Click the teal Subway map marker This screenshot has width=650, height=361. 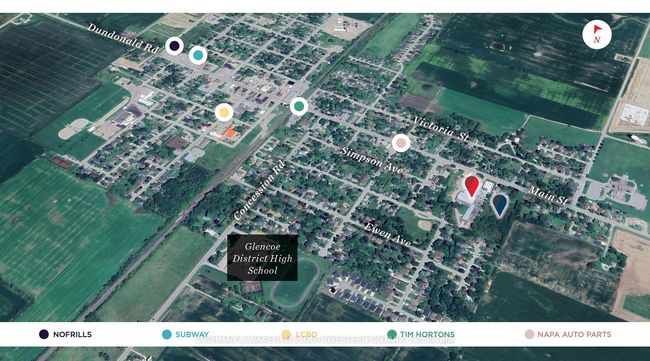pos(198,55)
